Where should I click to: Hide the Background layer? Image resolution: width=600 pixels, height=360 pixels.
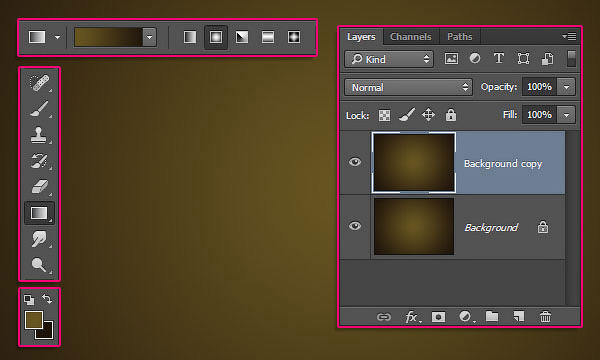pyautogui.click(x=355, y=226)
